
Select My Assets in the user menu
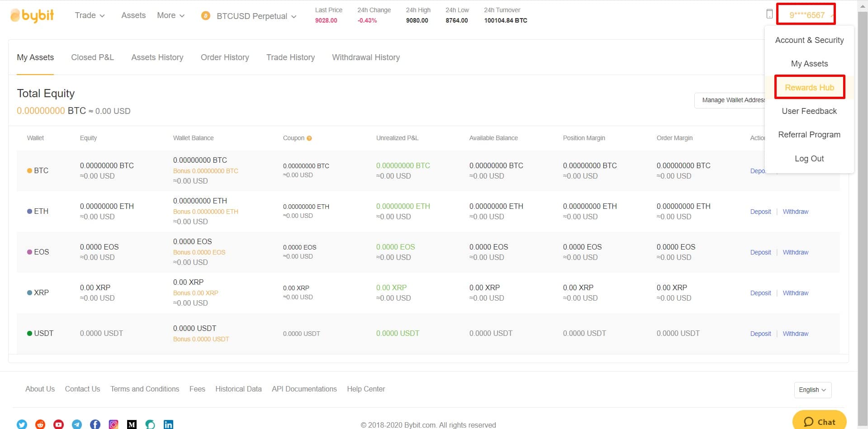[x=809, y=64]
